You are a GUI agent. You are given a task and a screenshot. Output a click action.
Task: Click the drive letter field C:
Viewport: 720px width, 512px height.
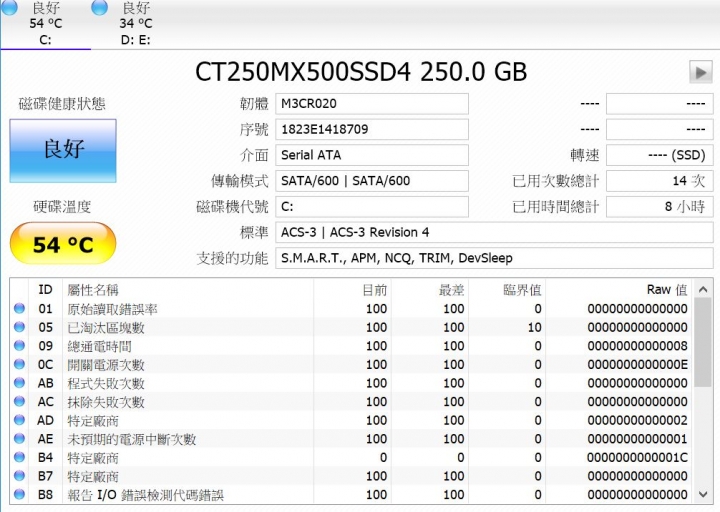pos(372,207)
